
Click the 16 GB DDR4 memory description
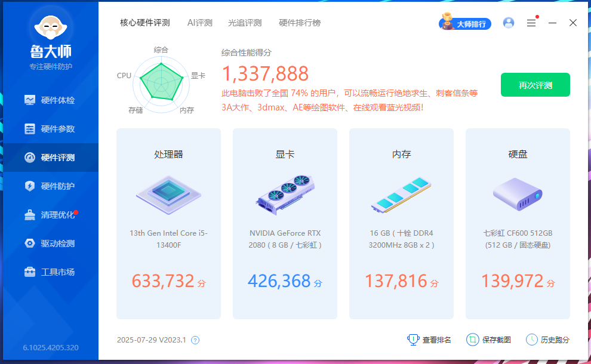401,239
